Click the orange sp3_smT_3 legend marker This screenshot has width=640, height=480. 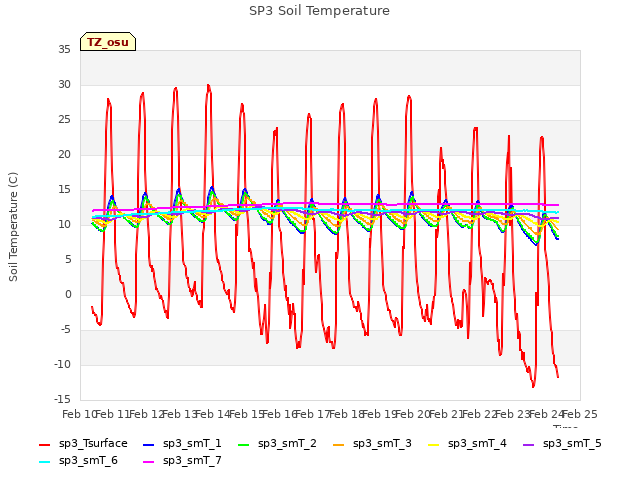click(339, 444)
